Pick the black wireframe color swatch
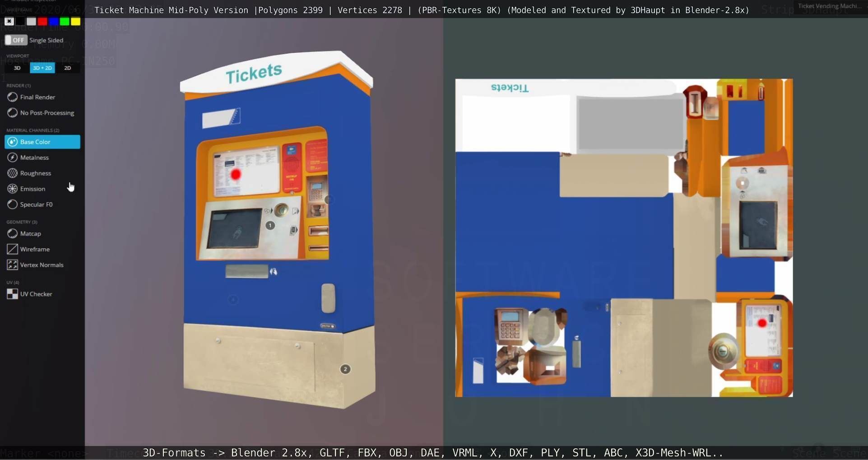This screenshot has height=460, width=868. pos(20,21)
